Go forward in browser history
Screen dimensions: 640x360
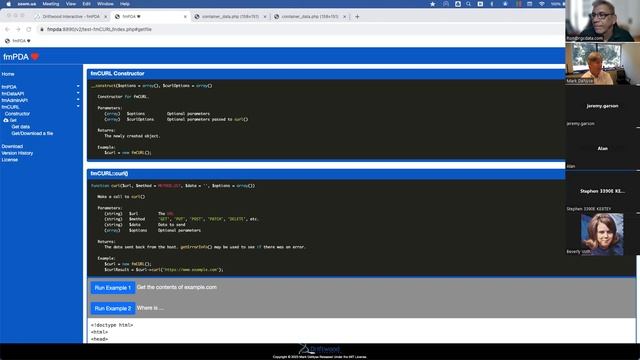18,29
